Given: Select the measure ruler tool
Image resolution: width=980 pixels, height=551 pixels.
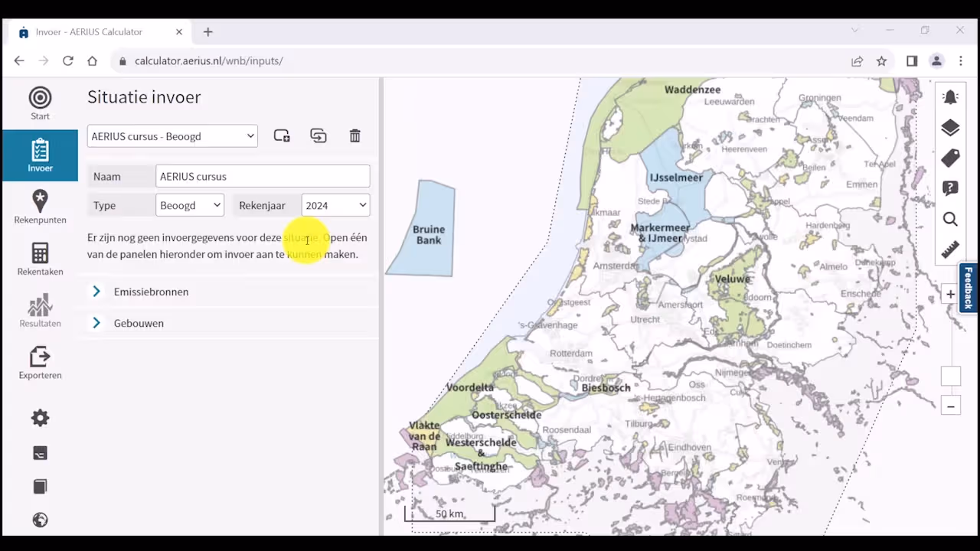Looking at the screenshot, I should point(950,250).
